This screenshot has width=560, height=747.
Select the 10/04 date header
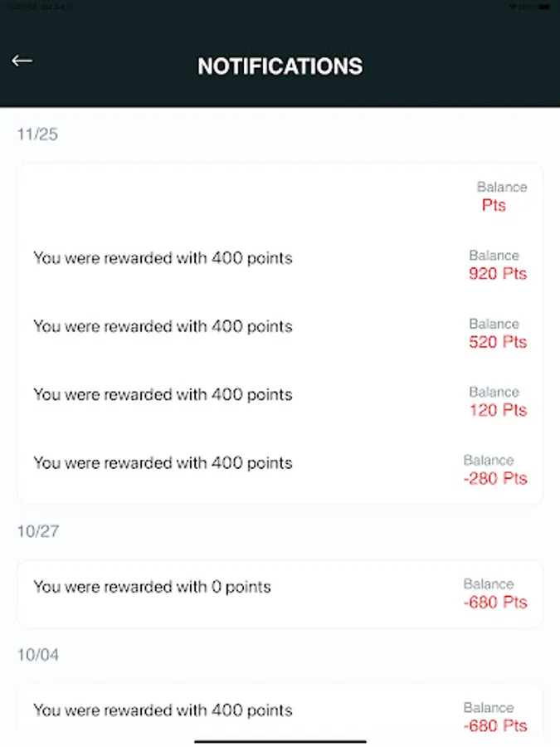coord(38,655)
